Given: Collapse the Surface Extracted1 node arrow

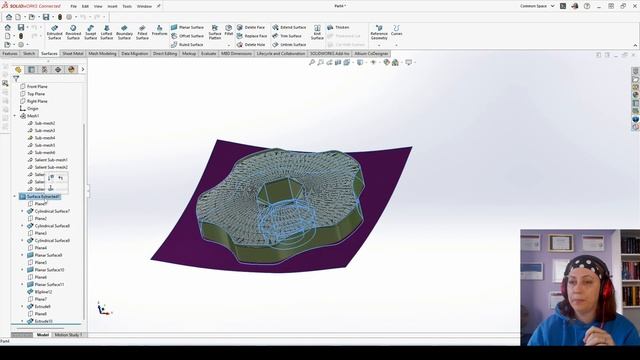Looking at the screenshot, I should pos(15,196).
